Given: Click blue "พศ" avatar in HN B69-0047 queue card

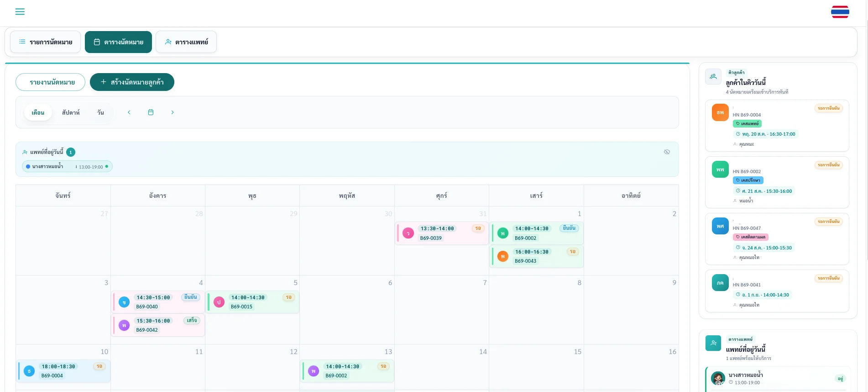Looking at the screenshot, I should (720, 226).
